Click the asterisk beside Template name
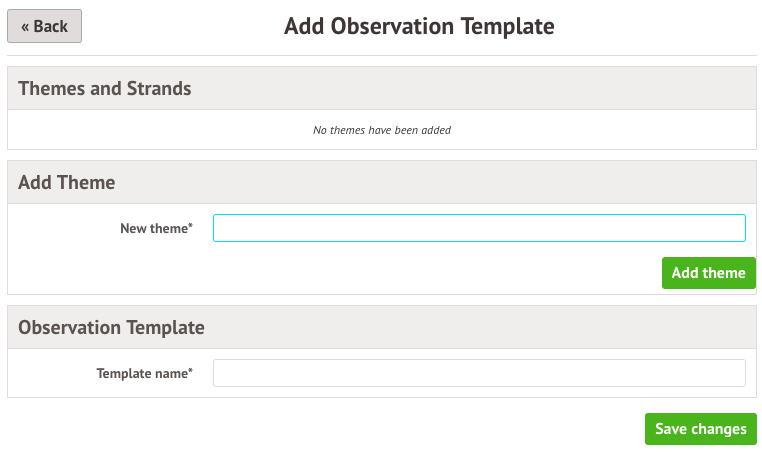 190,372
